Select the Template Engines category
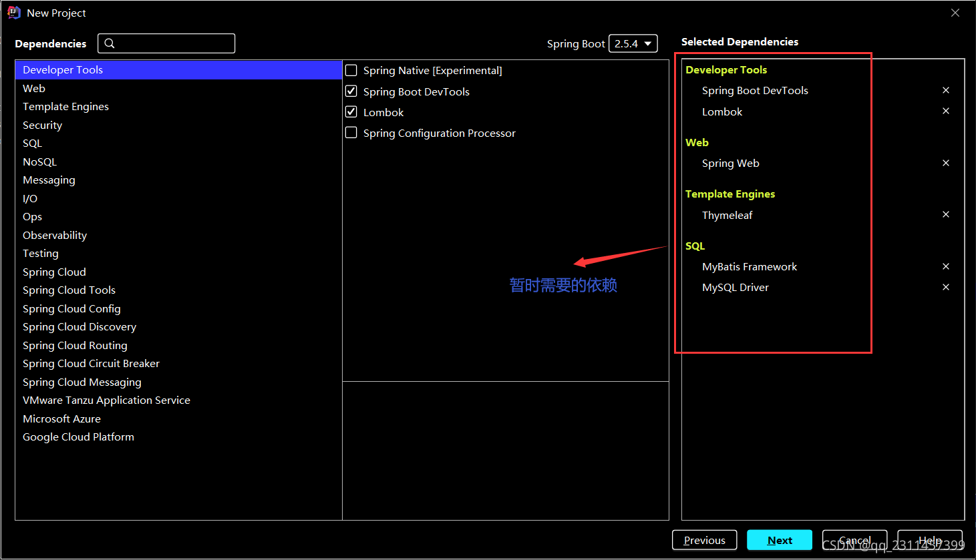The width and height of the screenshot is (976, 560). (x=178, y=107)
